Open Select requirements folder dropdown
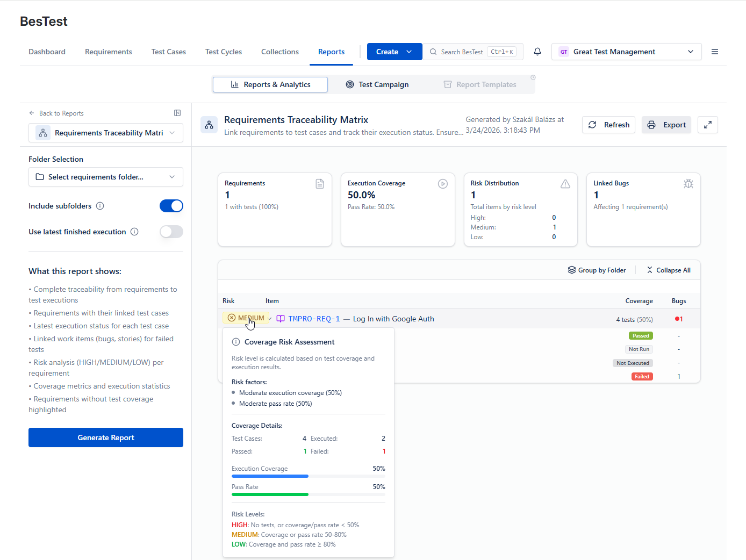Viewport: 746px width, 560px height. [106, 177]
